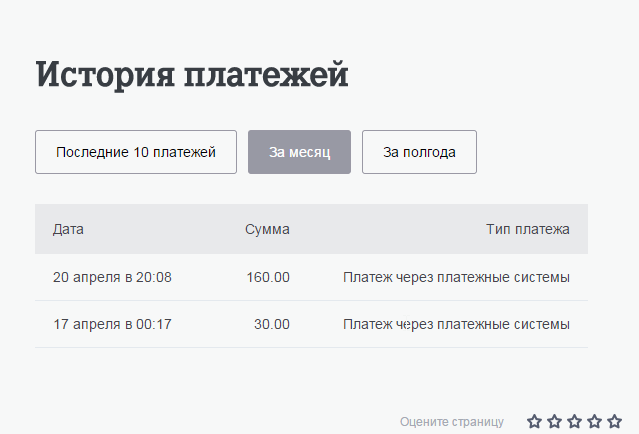
Task: Click the 'Оцените страницу' label
Action: [452, 422]
